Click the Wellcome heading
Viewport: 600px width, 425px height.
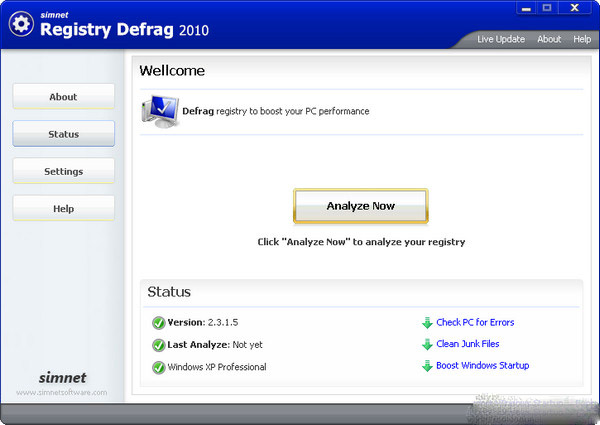pos(172,71)
